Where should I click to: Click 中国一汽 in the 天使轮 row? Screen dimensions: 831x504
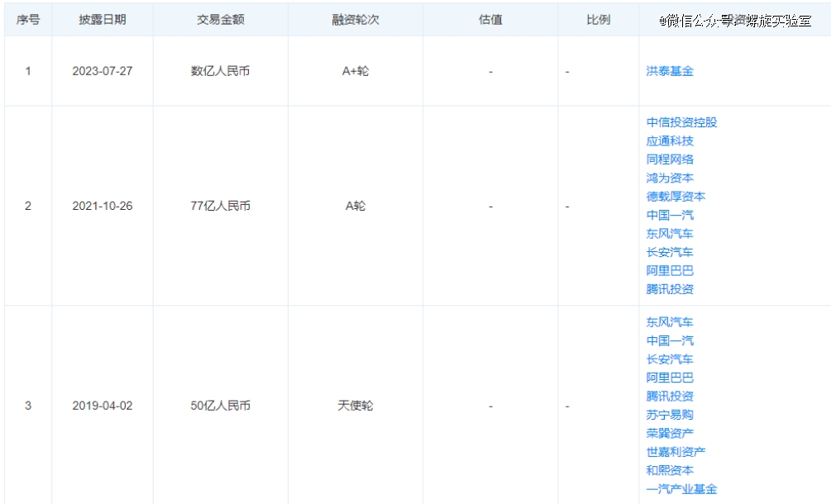pyautogui.click(x=670, y=340)
